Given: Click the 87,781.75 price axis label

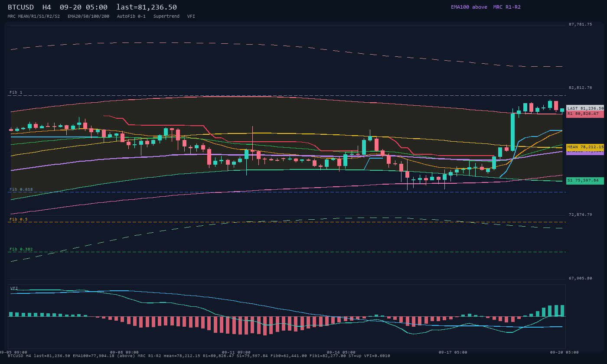Looking at the screenshot, I should [x=580, y=24].
